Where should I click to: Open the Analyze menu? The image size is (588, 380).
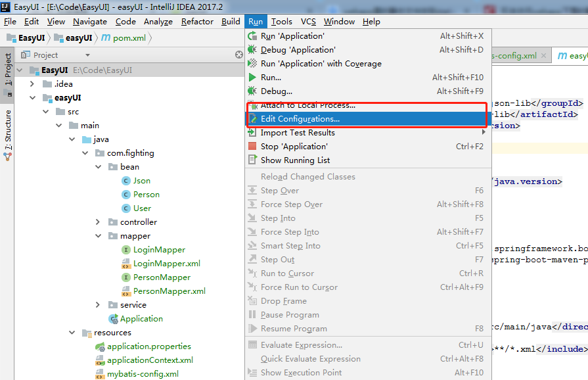click(158, 22)
